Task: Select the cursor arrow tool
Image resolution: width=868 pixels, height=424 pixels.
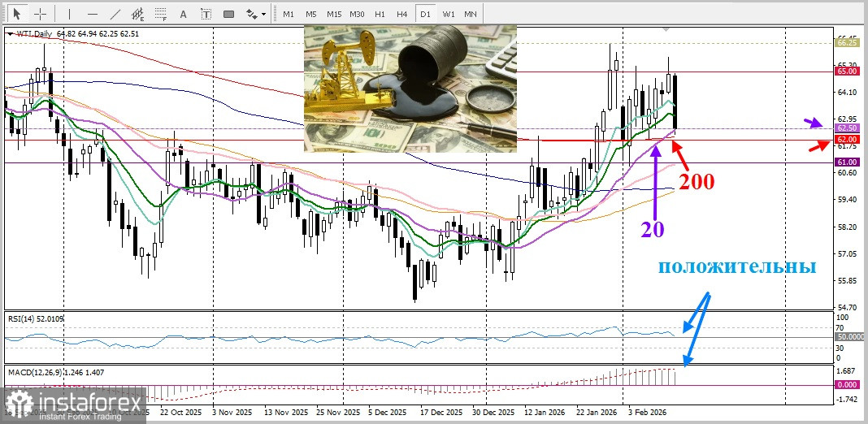Action: point(17,14)
